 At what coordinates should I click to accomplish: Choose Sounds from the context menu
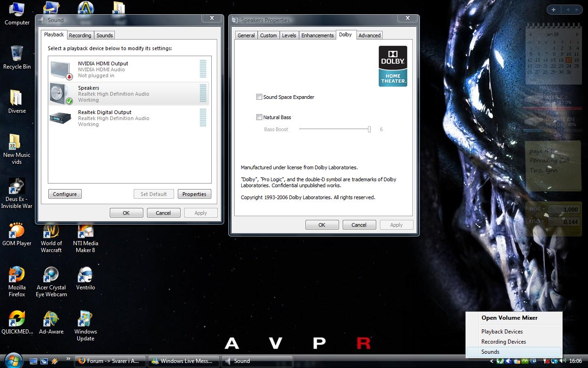514,352
